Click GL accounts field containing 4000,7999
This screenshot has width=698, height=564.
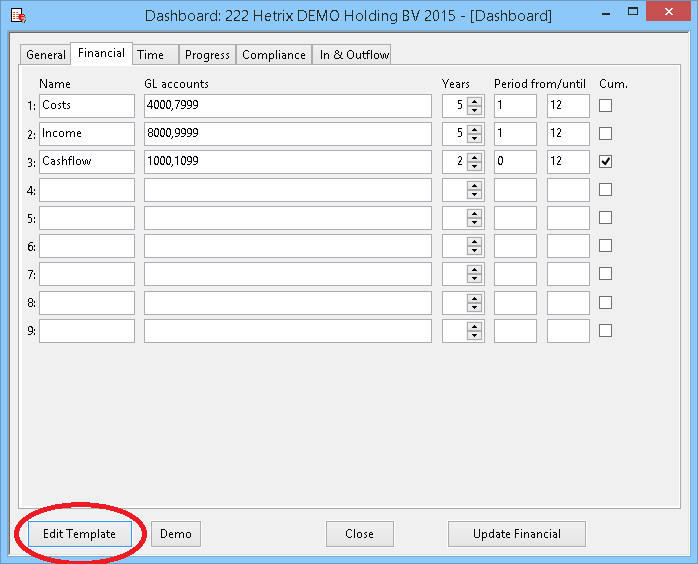pos(288,105)
